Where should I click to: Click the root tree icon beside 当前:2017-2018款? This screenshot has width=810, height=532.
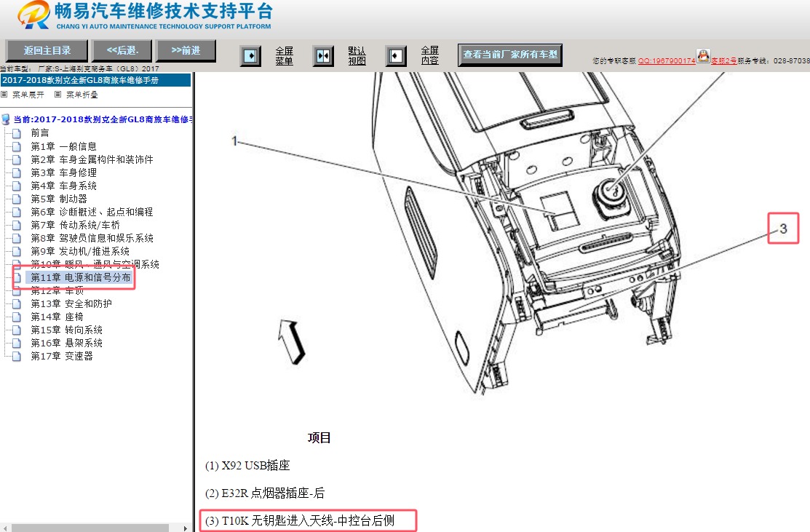click(x=6, y=119)
